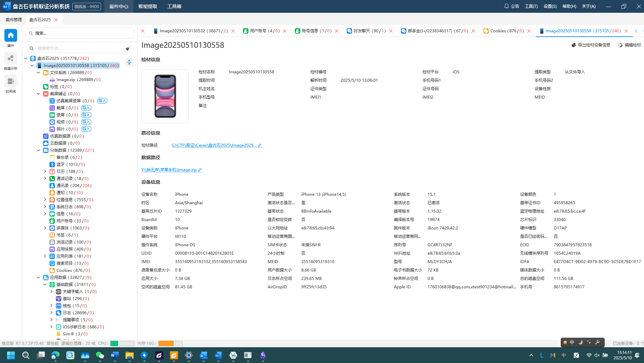Click the 编辑检材 button

tap(630, 45)
